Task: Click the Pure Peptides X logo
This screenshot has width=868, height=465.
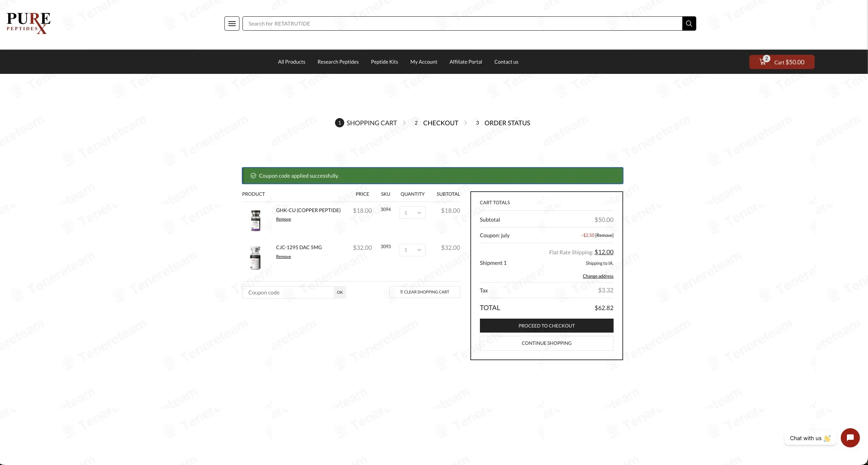Action: 29,23
